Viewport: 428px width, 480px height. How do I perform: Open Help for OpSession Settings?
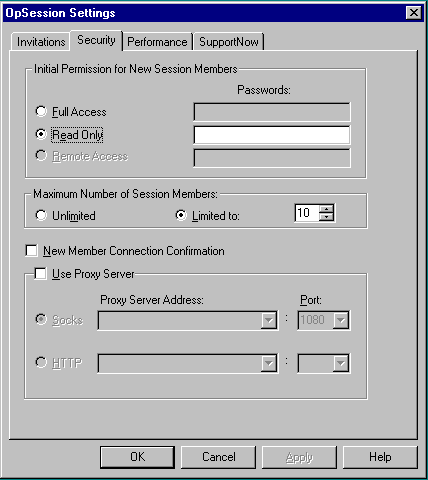(x=380, y=457)
